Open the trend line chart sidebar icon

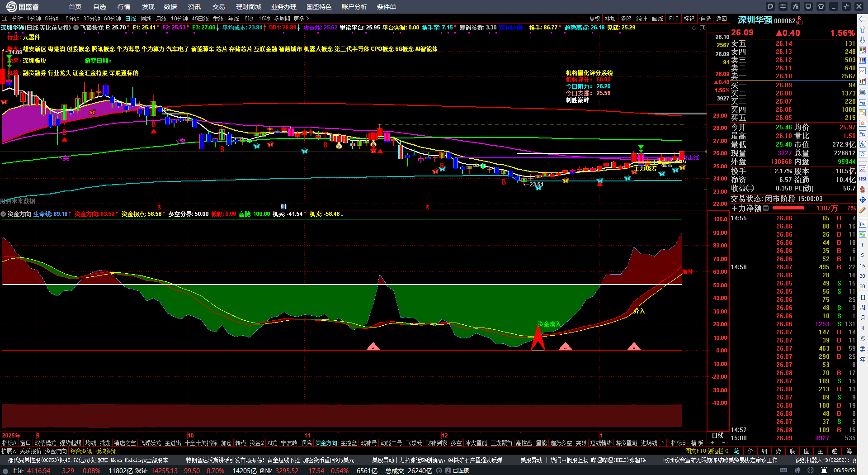click(863, 71)
